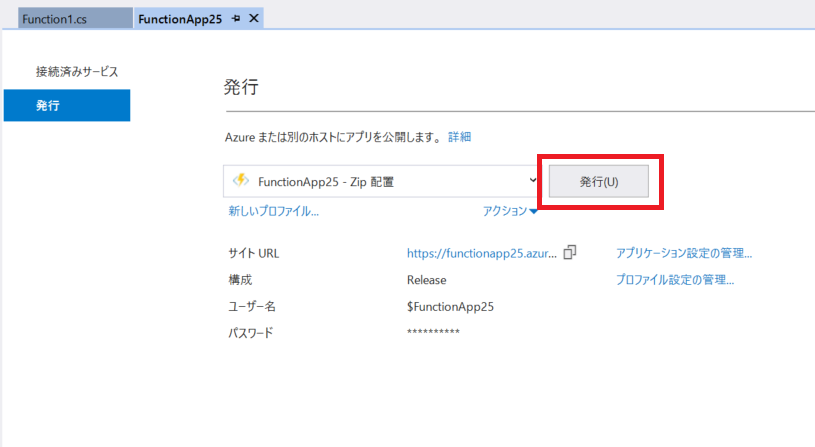Click the Release configuration value
Image resolution: width=815 pixels, height=447 pixels.
click(x=426, y=280)
